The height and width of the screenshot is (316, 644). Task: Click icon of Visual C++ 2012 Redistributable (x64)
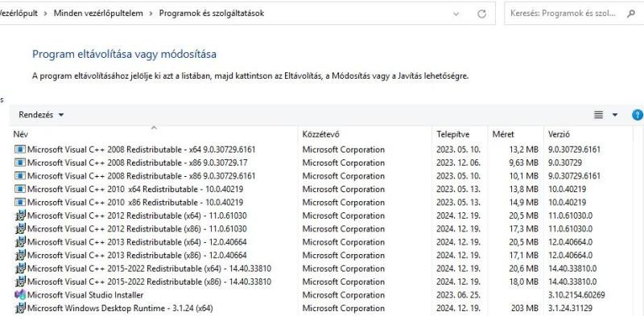(x=19, y=215)
